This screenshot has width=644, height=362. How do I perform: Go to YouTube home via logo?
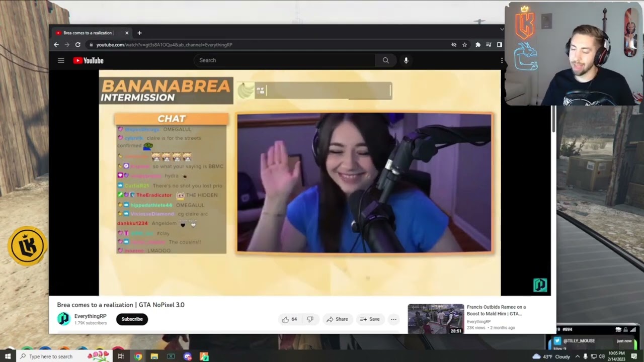pos(88,60)
